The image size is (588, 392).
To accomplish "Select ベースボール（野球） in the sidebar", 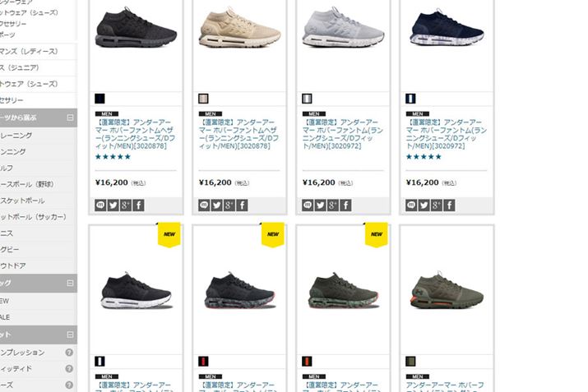I will pos(27,184).
